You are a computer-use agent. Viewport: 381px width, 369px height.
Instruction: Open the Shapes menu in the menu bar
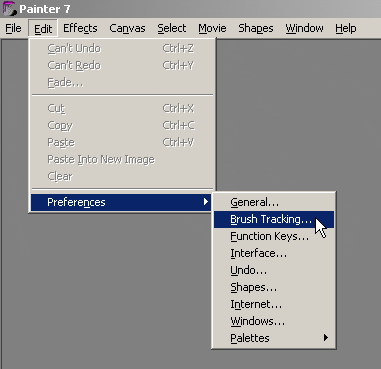pos(256,28)
